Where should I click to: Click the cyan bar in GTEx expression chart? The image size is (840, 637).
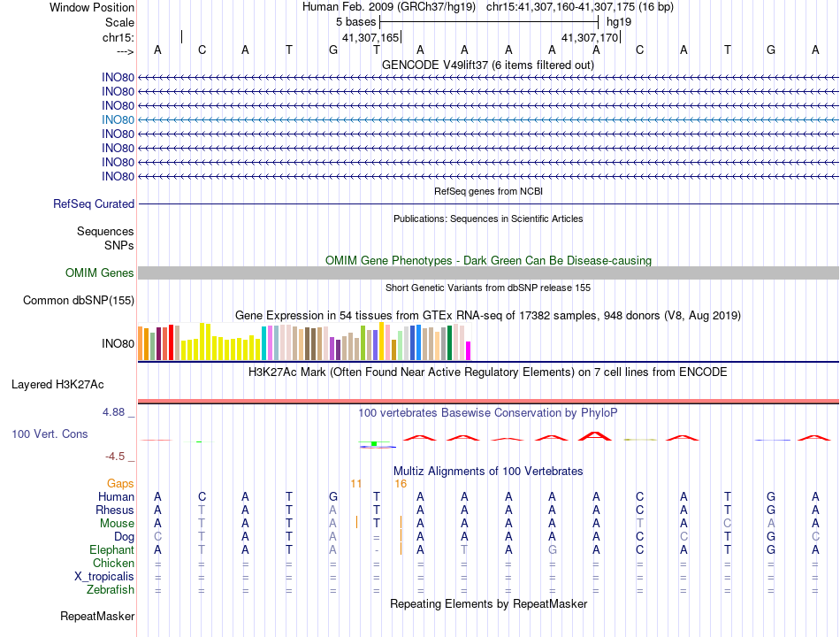pyautogui.click(x=264, y=343)
